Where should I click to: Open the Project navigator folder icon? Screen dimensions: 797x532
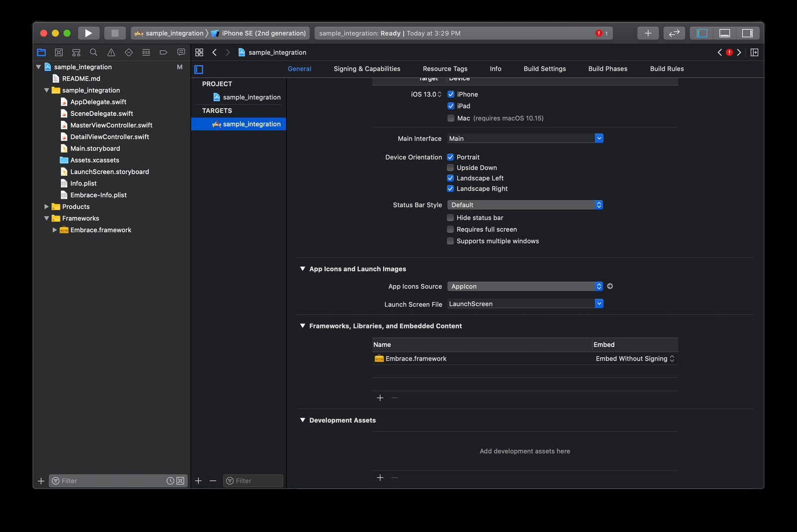[41, 52]
